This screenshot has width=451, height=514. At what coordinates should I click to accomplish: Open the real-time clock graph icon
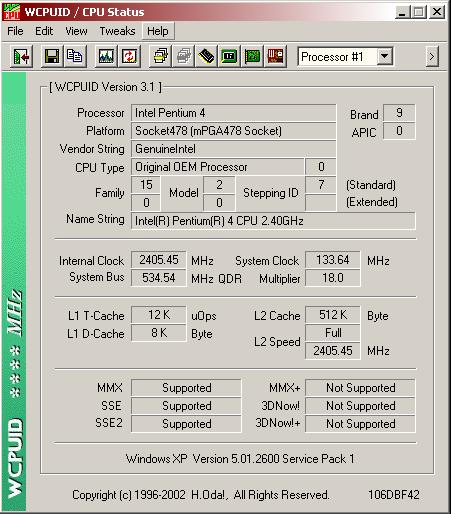(x=106, y=56)
